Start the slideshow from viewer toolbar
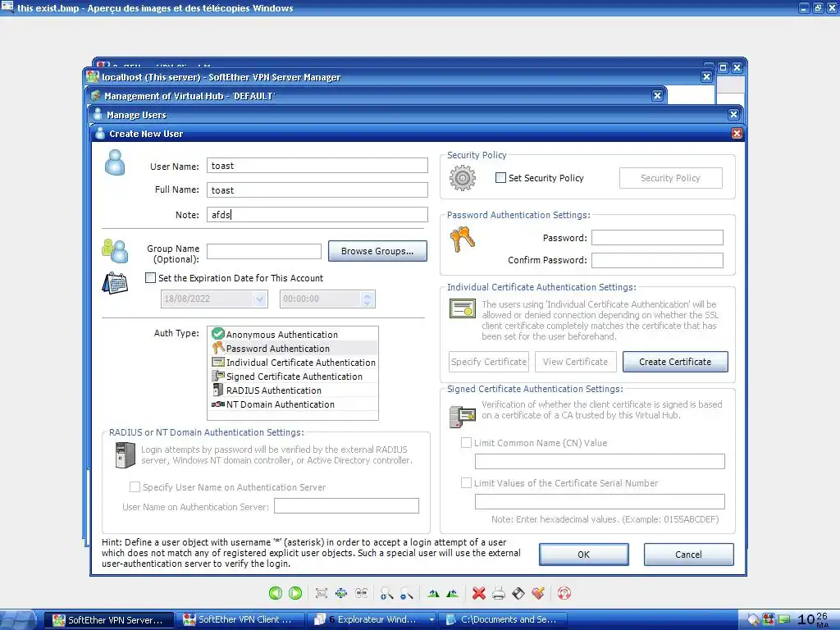840x630 pixels. click(x=362, y=593)
